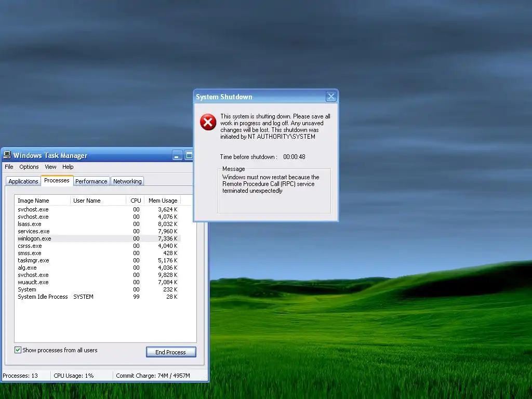Switch to the Networking tab
Viewport: 532px width, 399px height.
127,181
